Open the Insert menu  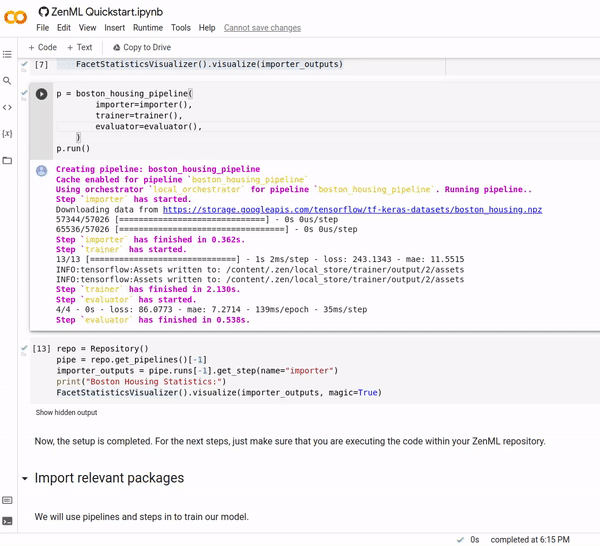[x=114, y=28]
